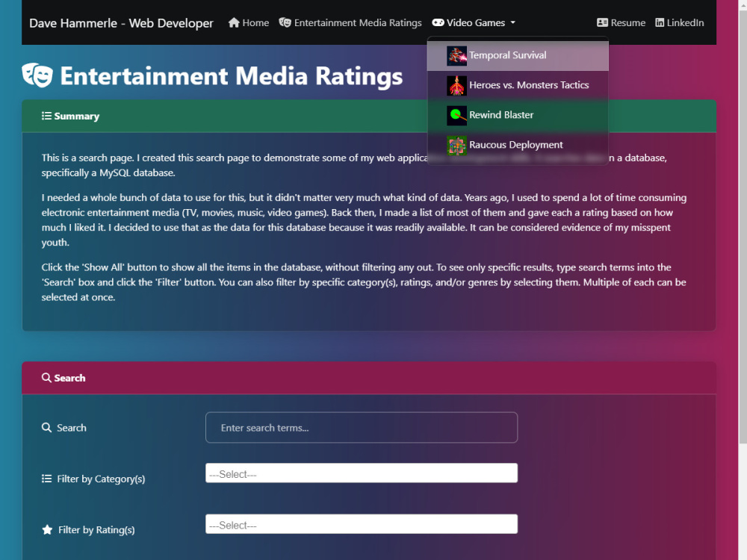Image resolution: width=747 pixels, height=560 pixels.
Task: Click the Search panel header text
Action: coord(69,378)
